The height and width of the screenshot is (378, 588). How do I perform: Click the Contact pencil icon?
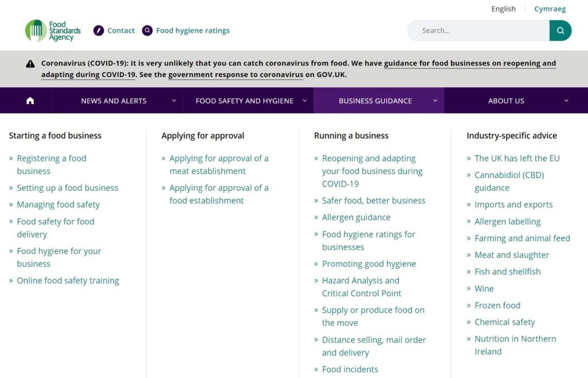coord(99,30)
